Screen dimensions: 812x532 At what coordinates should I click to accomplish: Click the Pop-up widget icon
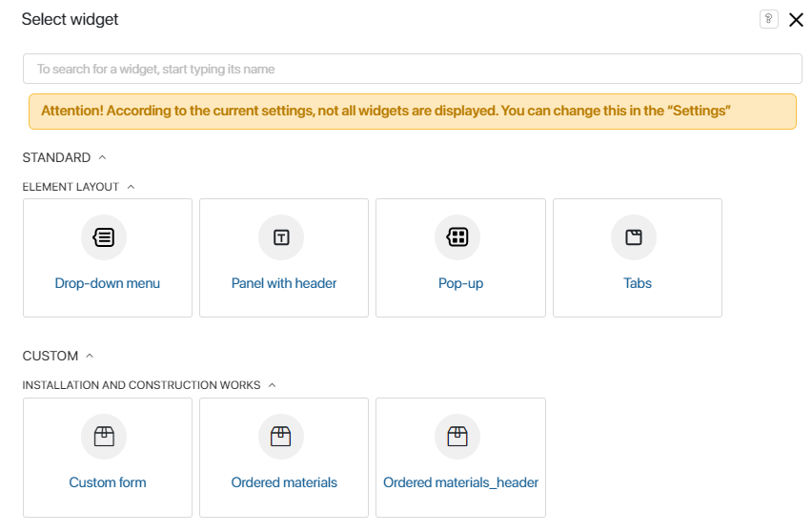457,237
